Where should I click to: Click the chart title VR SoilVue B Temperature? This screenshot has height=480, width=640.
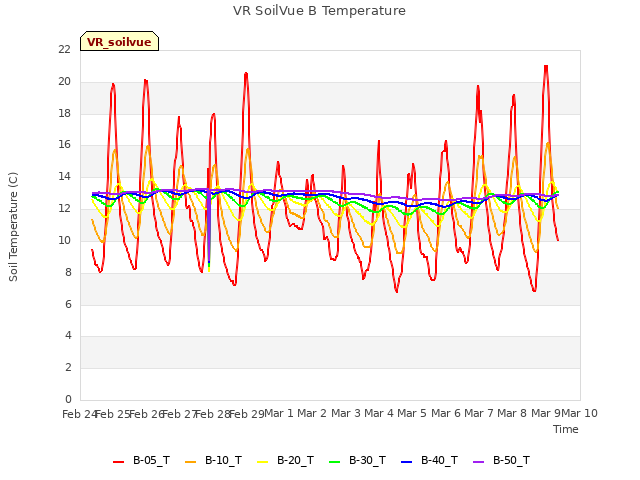(319, 11)
